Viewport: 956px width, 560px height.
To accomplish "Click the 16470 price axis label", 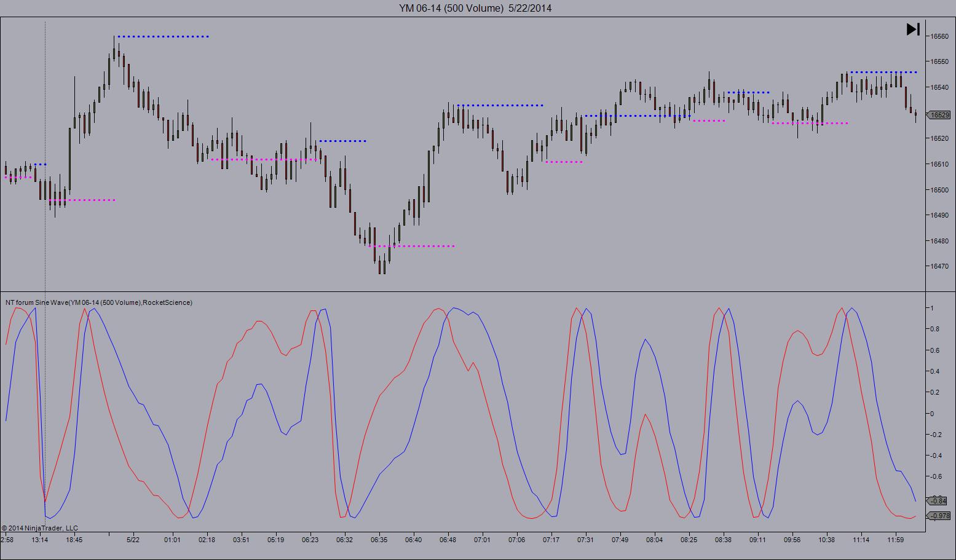I will [x=939, y=267].
